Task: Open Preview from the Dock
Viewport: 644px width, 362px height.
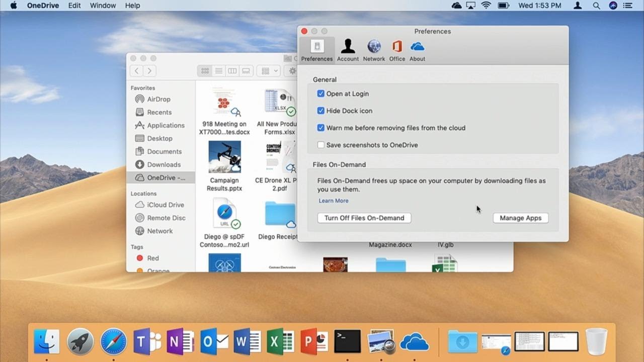Action: click(381, 342)
